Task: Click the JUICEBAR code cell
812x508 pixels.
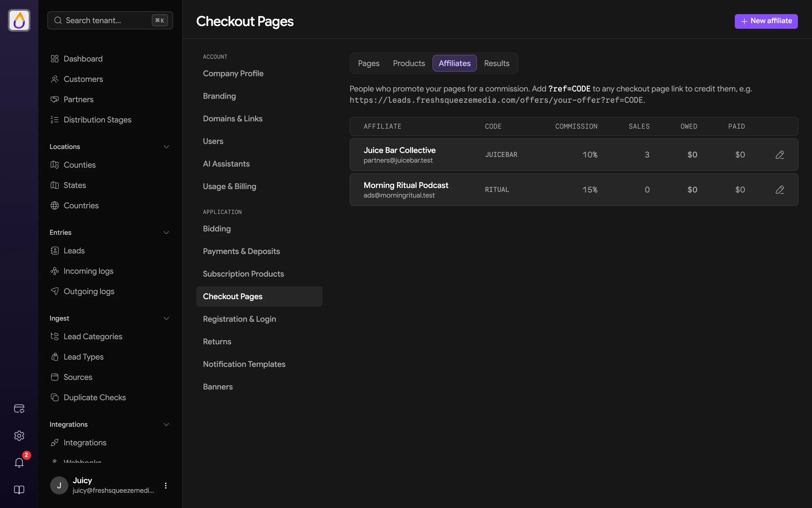Action: (x=501, y=155)
